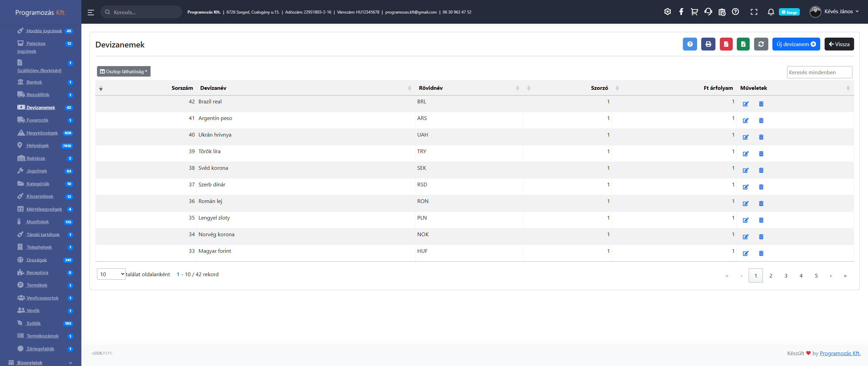Click the notification bell icon
This screenshot has width=868, height=366.
[770, 12]
